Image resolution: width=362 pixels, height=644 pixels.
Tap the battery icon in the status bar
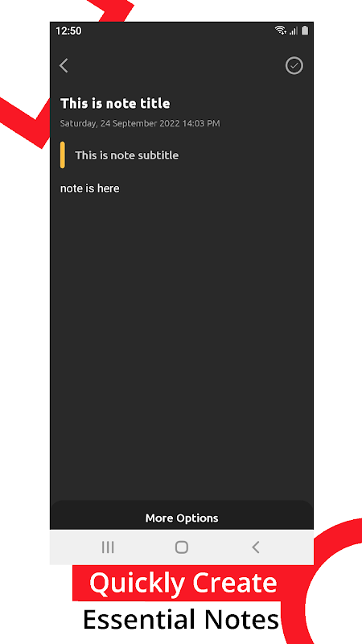[x=305, y=31]
